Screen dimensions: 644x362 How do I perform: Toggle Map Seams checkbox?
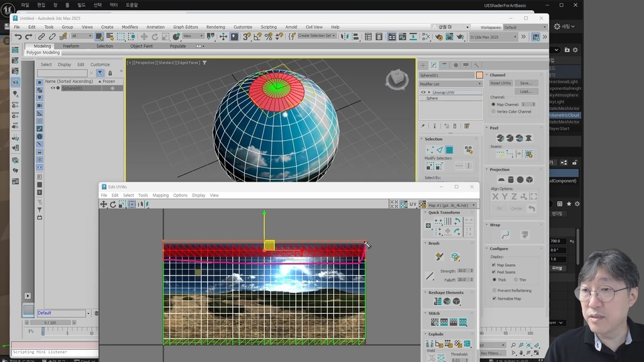tap(494, 265)
